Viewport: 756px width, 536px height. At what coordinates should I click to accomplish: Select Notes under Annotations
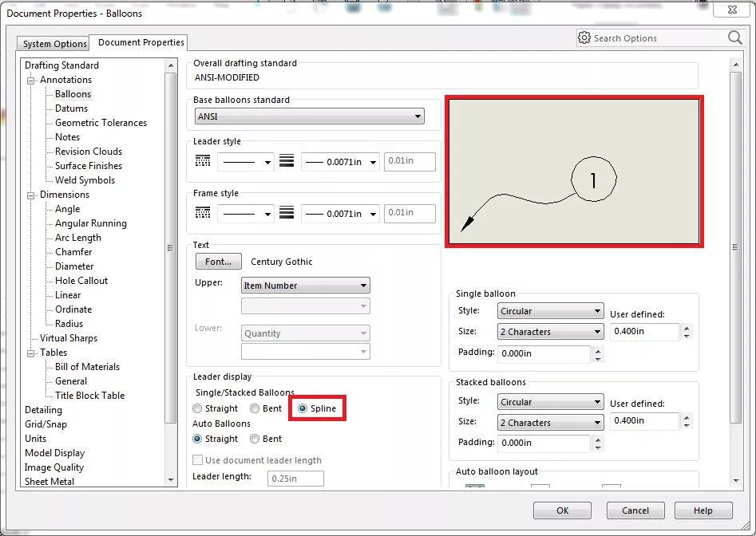click(x=67, y=137)
